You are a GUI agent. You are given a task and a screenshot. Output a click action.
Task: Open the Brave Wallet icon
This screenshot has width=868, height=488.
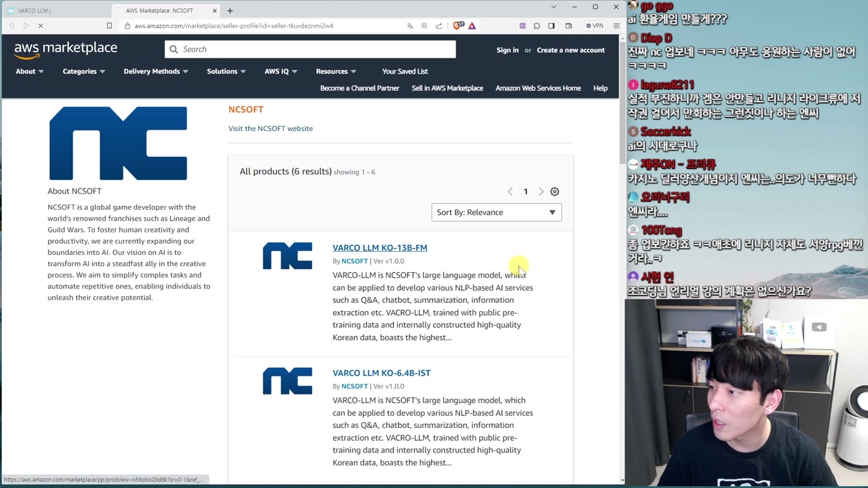pyautogui.click(x=568, y=26)
